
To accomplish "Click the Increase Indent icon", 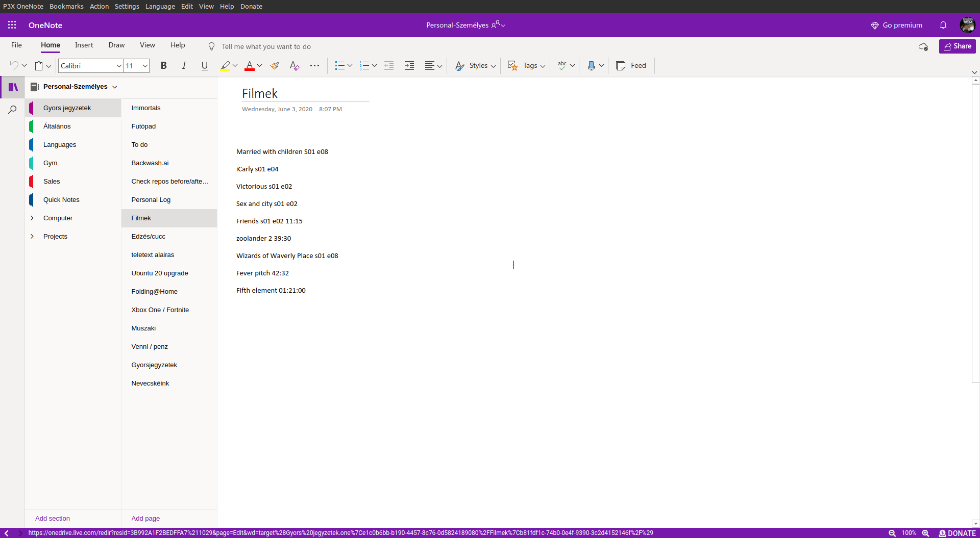I will tap(409, 66).
